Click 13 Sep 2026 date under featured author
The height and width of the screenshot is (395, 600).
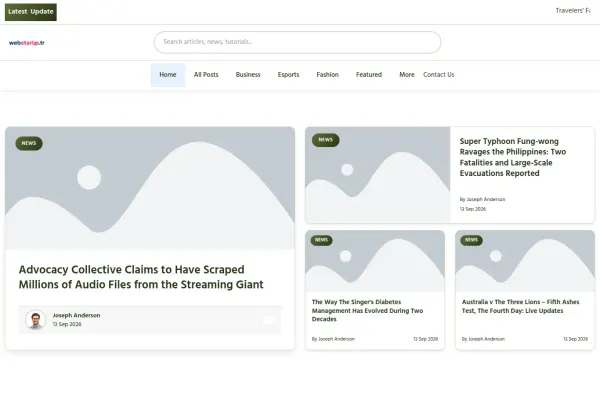click(x=67, y=324)
